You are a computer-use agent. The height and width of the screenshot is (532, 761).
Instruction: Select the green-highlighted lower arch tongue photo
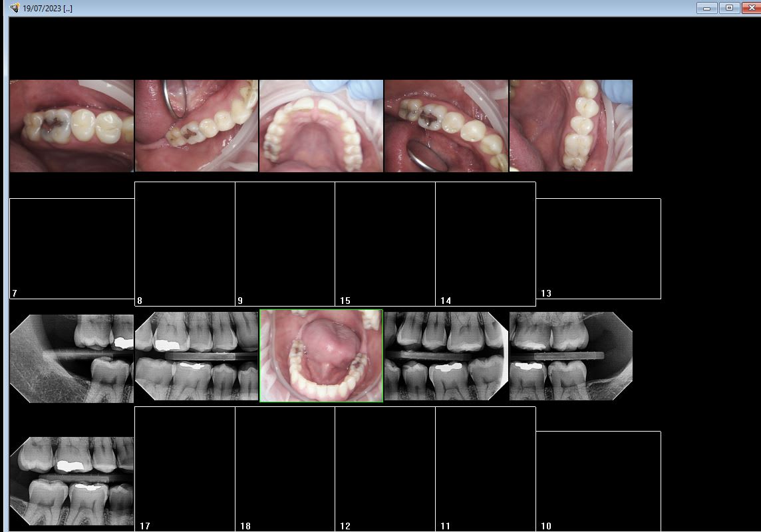click(x=321, y=356)
